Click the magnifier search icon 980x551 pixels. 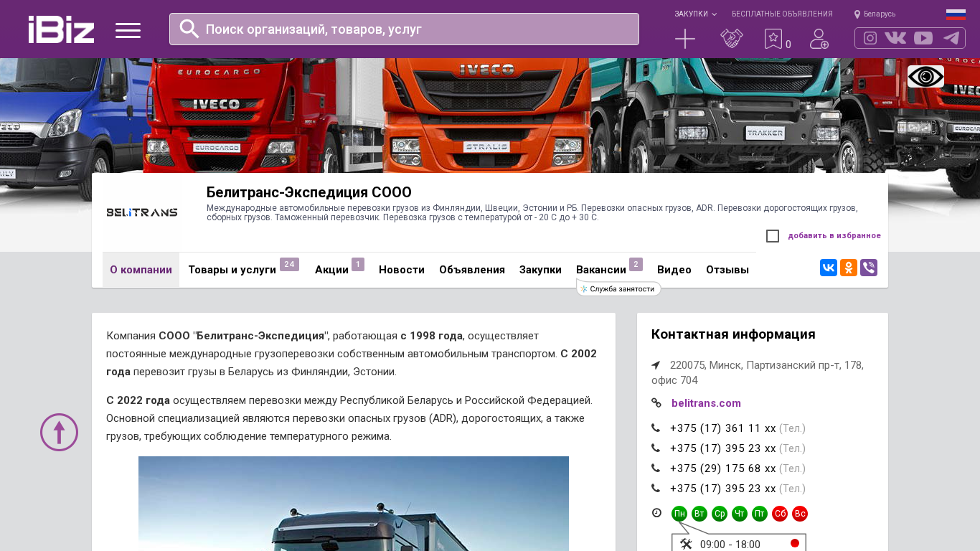tap(189, 29)
